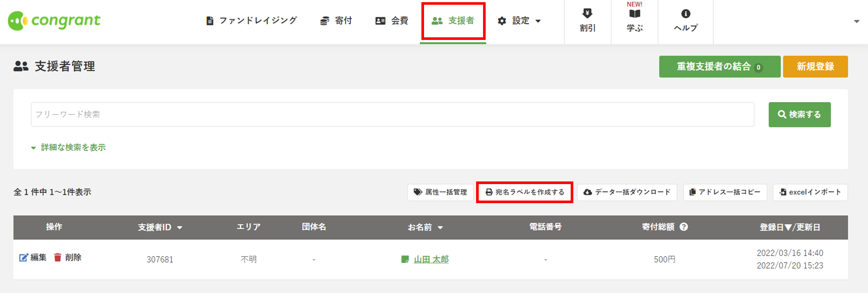
Task: Open the ファンドレイジング menu
Action: pyautogui.click(x=252, y=21)
